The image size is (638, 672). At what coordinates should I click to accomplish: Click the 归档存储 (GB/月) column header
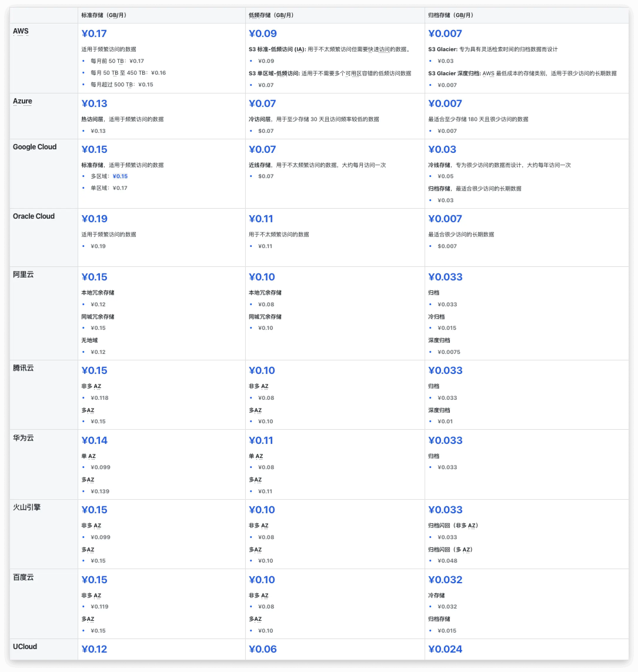click(x=451, y=15)
